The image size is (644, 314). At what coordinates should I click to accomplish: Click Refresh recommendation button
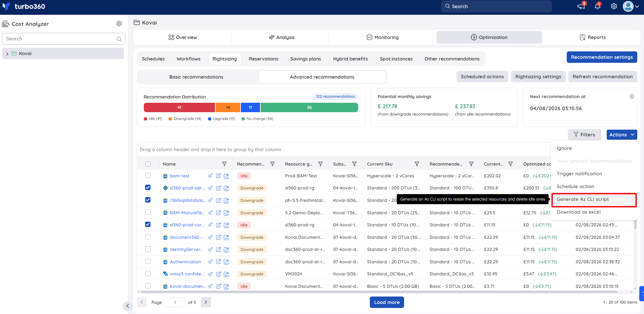603,77
